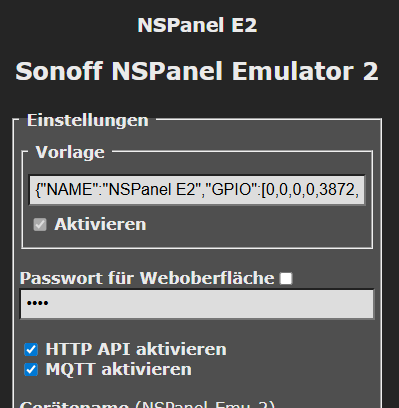Check the show-password box beside Passwort für Weboberfläche
399x408 pixels.
(x=286, y=278)
